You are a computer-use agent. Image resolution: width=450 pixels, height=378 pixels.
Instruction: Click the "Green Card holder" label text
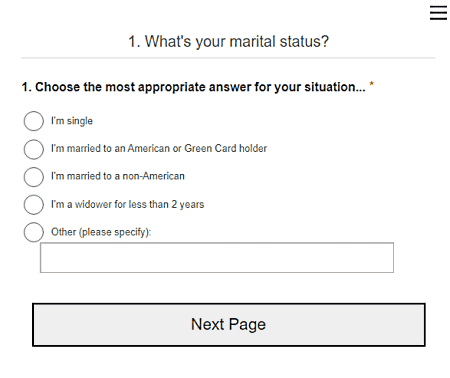pyautogui.click(x=226, y=148)
